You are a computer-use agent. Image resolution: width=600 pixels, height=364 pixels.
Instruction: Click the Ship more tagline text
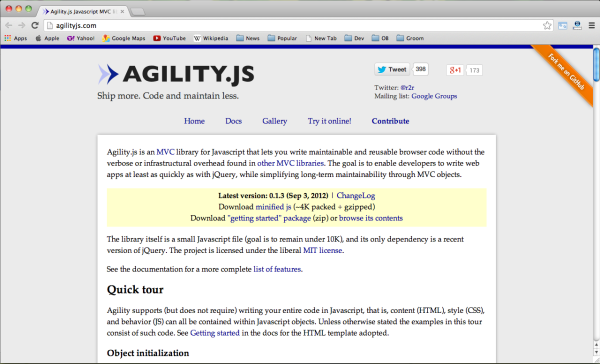[168, 96]
